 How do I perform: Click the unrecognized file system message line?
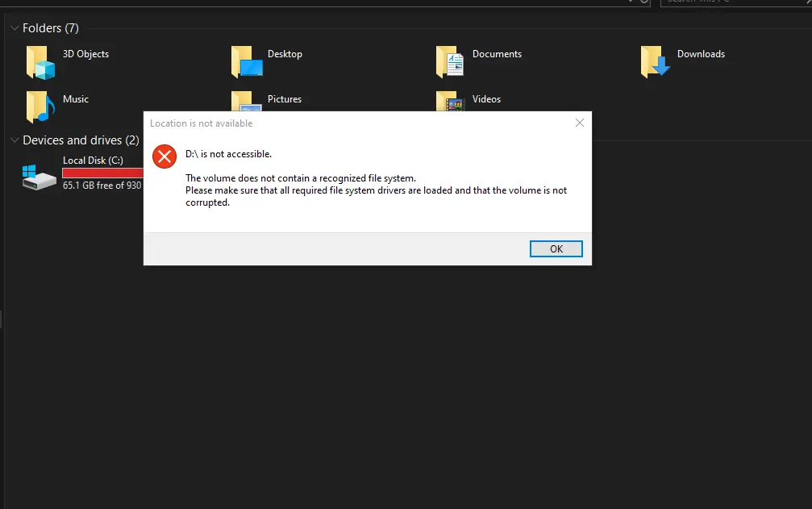301,178
